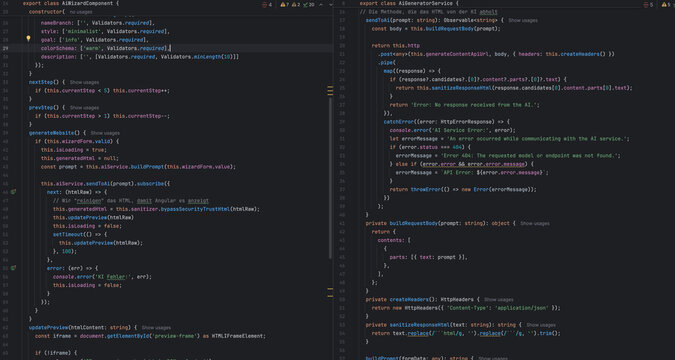This screenshot has height=360, width=675.
Task: Click 'no usages' hint next to constructor
Action: [x=81, y=12]
